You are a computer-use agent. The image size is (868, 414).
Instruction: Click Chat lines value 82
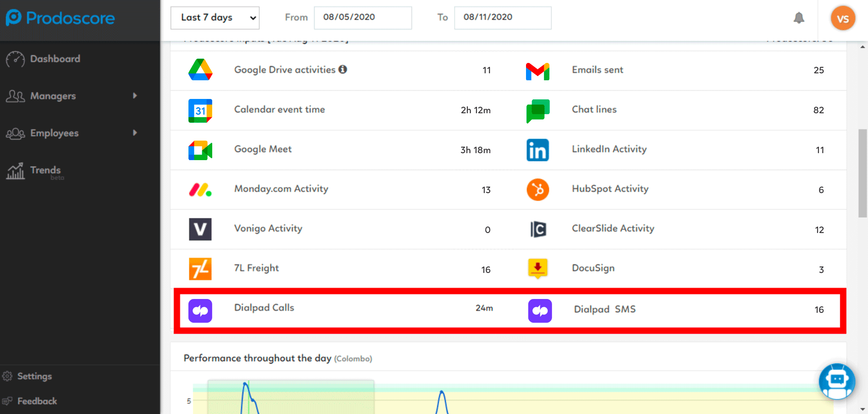click(819, 110)
